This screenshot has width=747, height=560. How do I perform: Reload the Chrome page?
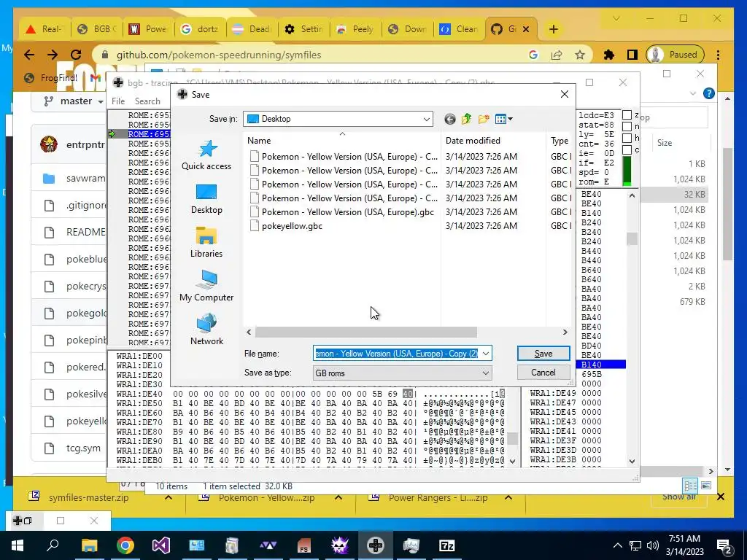coord(76,55)
